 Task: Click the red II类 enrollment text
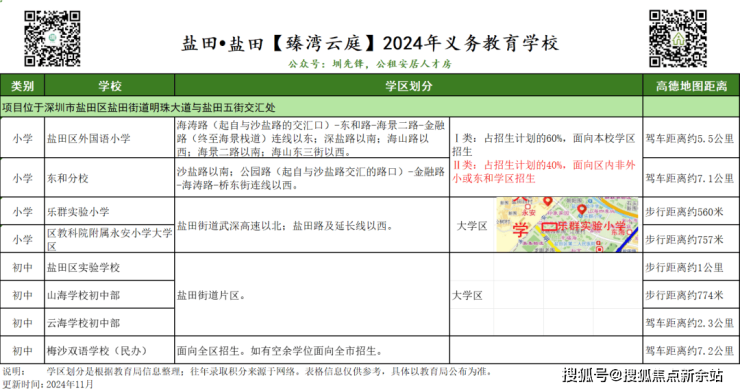[x=544, y=171]
